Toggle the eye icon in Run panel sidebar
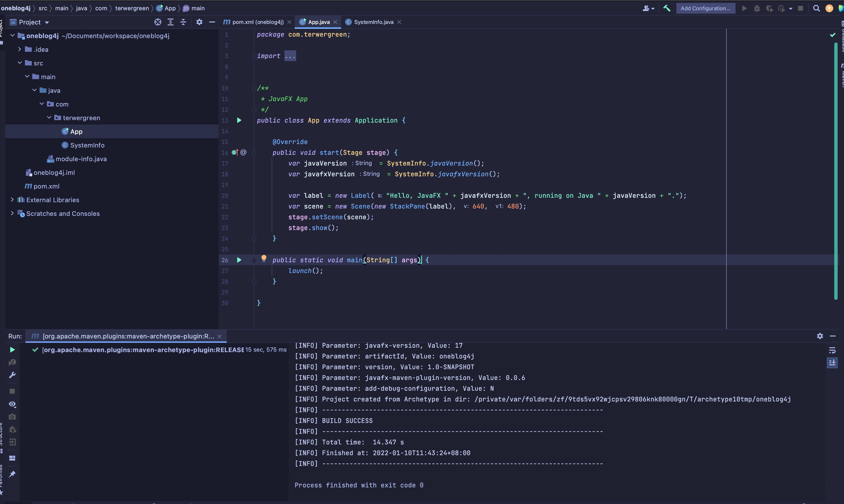The height and width of the screenshot is (504, 844). point(12,404)
